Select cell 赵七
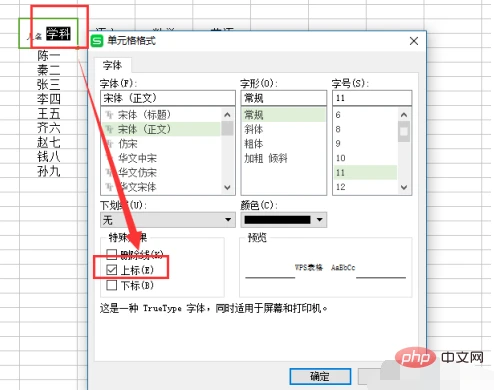 [49, 142]
